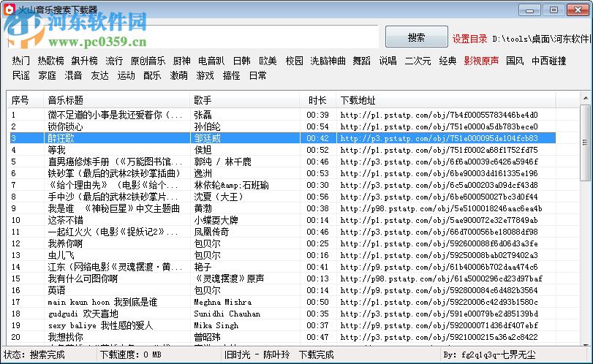This screenshot has width=593, height=364.
Task: Select the song 我有什么可图你啊
Action: (282, 279)
